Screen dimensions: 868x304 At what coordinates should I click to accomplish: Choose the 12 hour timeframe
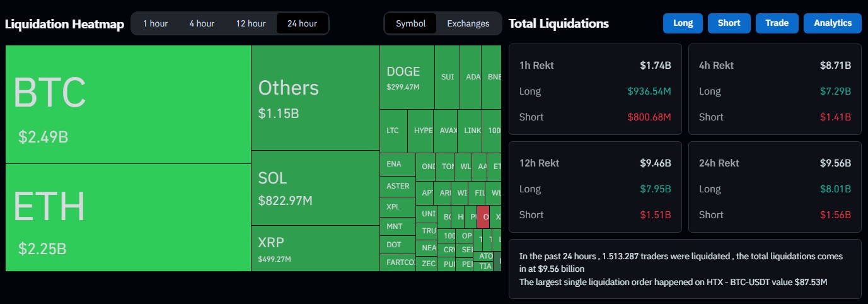pyautogui.click(x=251, y=24)
